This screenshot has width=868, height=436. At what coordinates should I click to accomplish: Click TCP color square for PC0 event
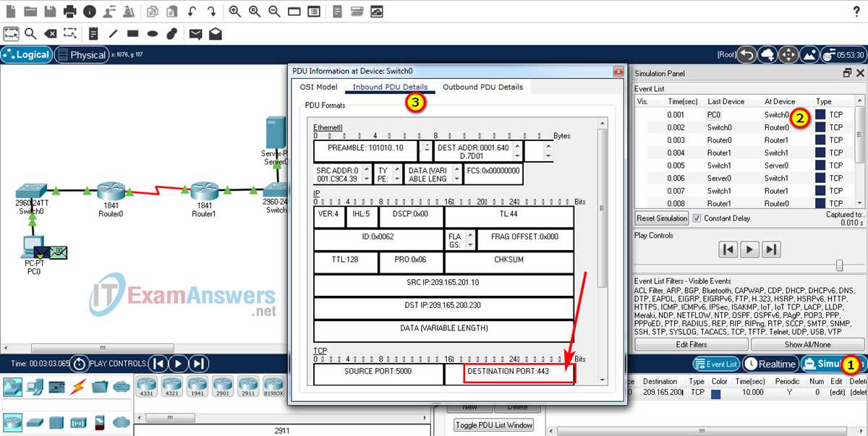click(x=820, y=114)
